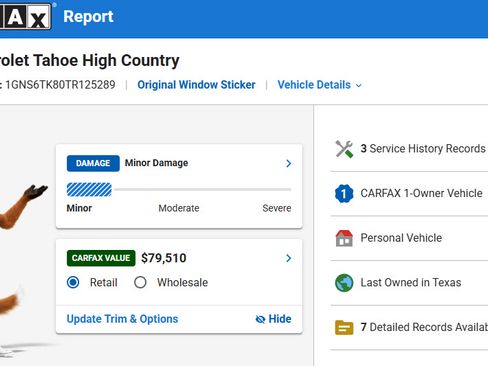Click 3 Service History Records text
Image resolution: width=488 pixels, height=366 pixels.
tap(423, 149)
